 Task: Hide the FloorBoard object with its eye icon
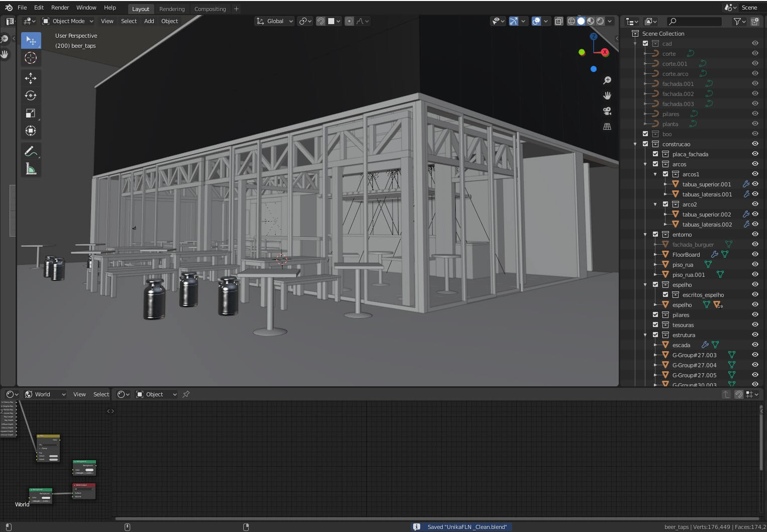pyautogui.click(x=754, y=254)
